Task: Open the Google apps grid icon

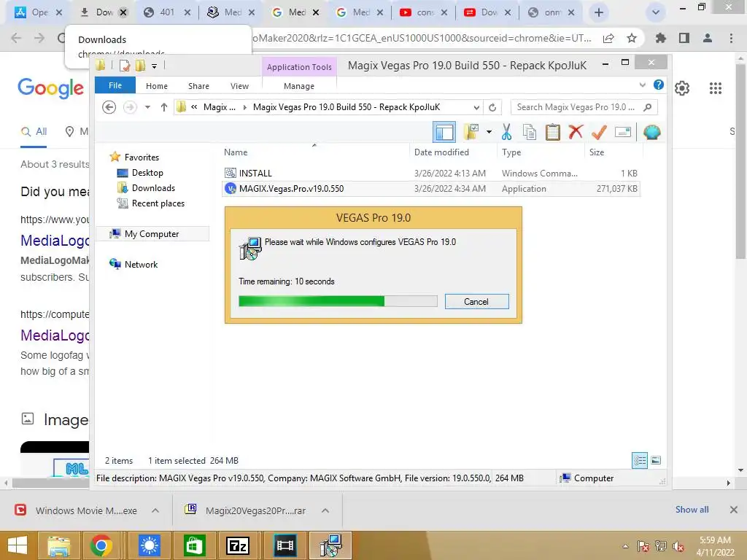Action: (715, 88)
